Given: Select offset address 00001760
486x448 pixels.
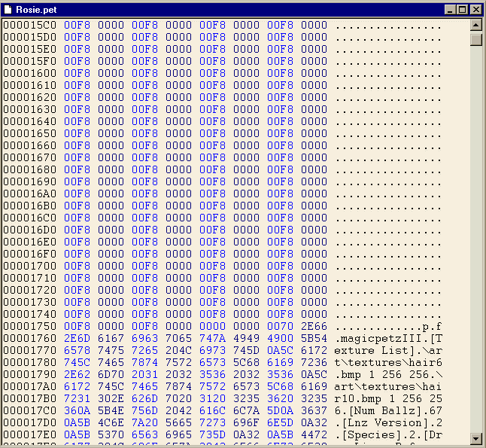Looking at the screenshot, I should [29, 338].
